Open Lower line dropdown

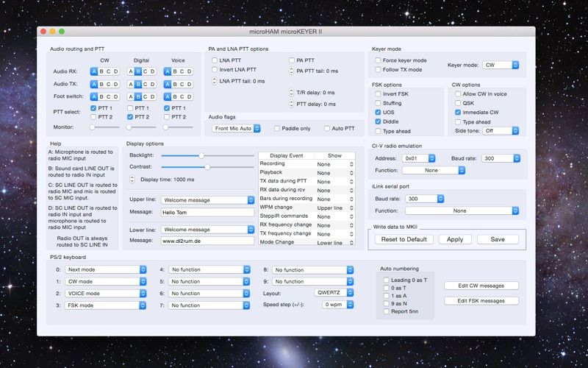coord(208,230)
